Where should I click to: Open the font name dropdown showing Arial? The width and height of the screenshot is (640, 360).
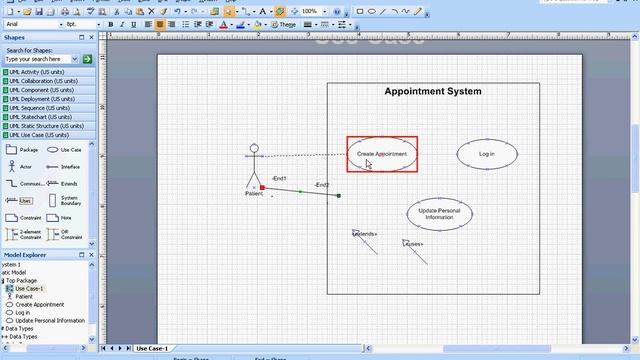pyautogui.click(x=61, y=24)
